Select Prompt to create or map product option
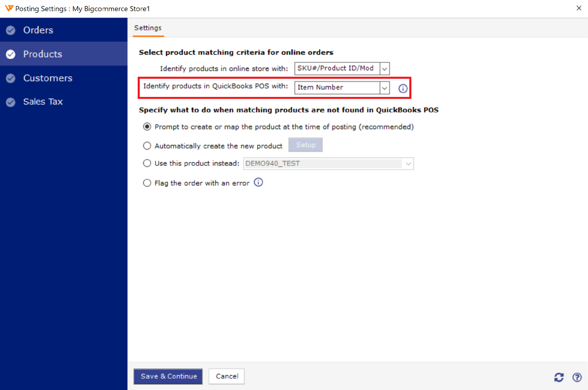Screen dimensions: 588x390 147,127
